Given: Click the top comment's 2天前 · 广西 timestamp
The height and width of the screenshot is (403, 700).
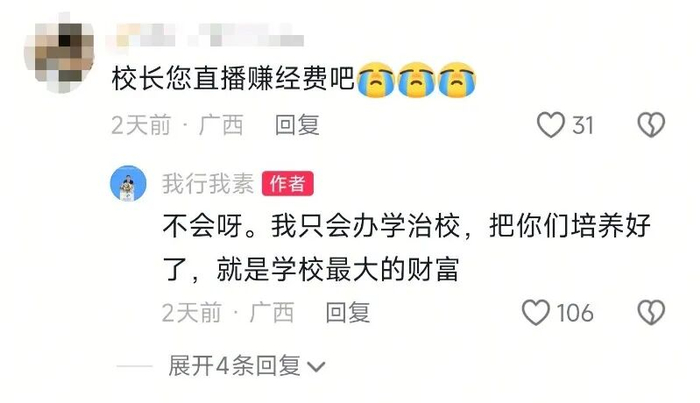Looking at the screenshot, I should pos(177,125).
